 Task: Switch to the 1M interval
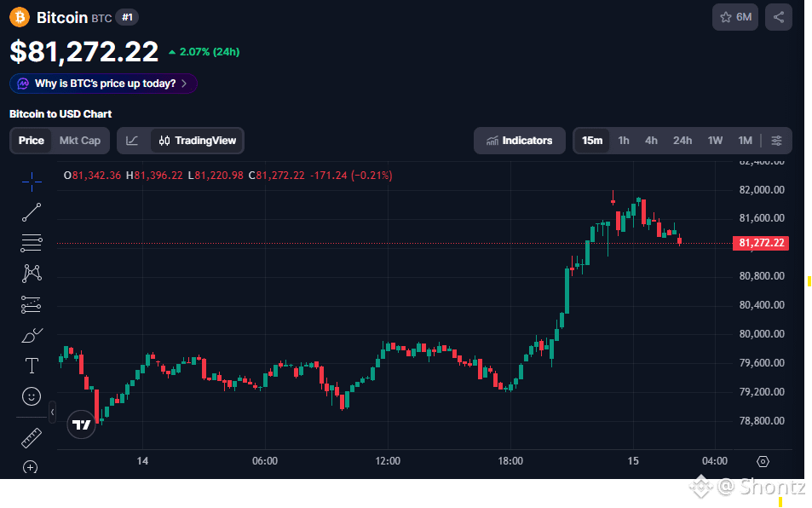click(x=745, y=141)
